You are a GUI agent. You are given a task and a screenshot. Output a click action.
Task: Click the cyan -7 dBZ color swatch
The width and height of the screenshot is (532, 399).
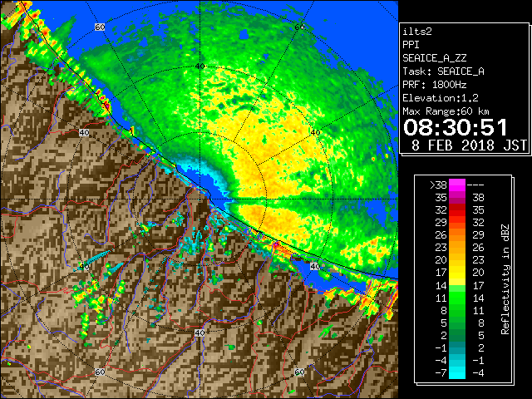click(x=457, y=372)
